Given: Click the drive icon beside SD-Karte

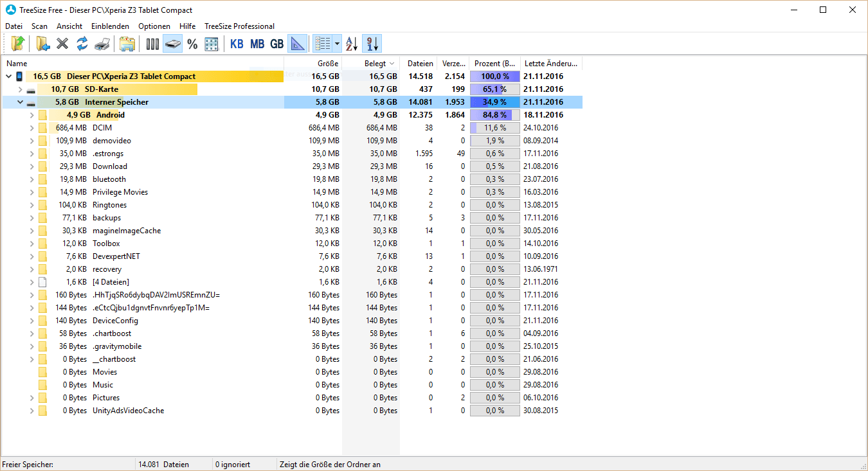Looking at the screenshot, I should [x=31, y=90].
